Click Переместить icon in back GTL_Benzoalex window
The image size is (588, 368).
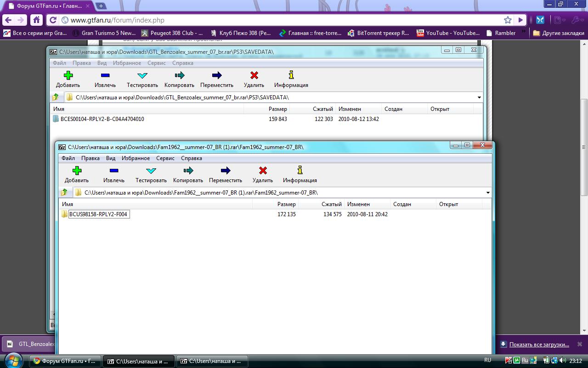click(x=216, y=75)
